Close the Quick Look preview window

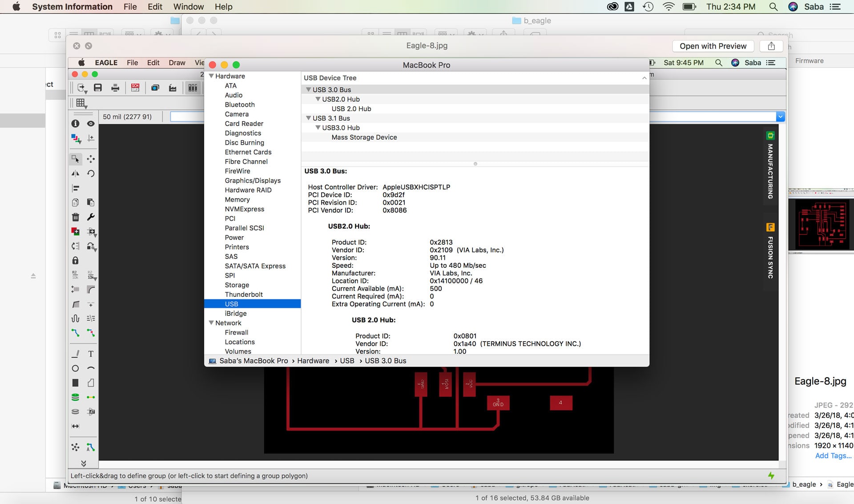77,46
